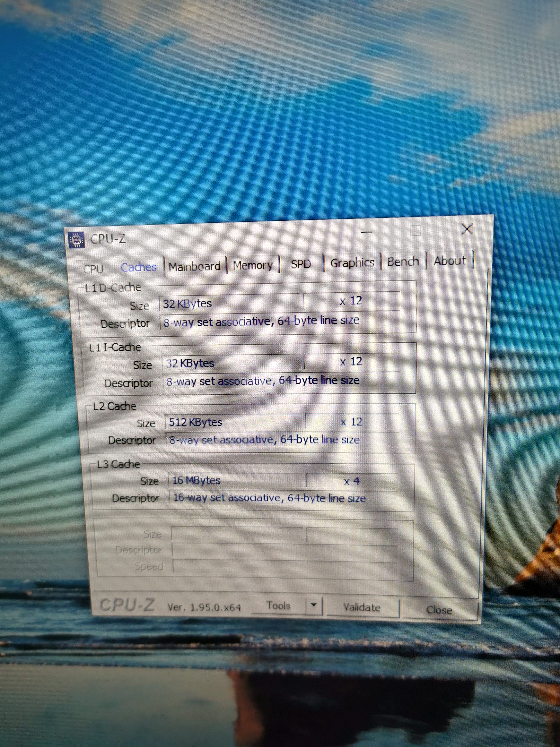Click the Close button at bottom

pyautogui.click(x=439, y=610)
